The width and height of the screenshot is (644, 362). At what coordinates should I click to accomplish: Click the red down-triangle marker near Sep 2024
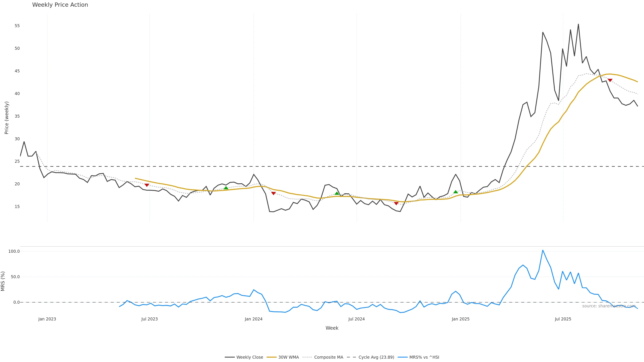[396, 203]
